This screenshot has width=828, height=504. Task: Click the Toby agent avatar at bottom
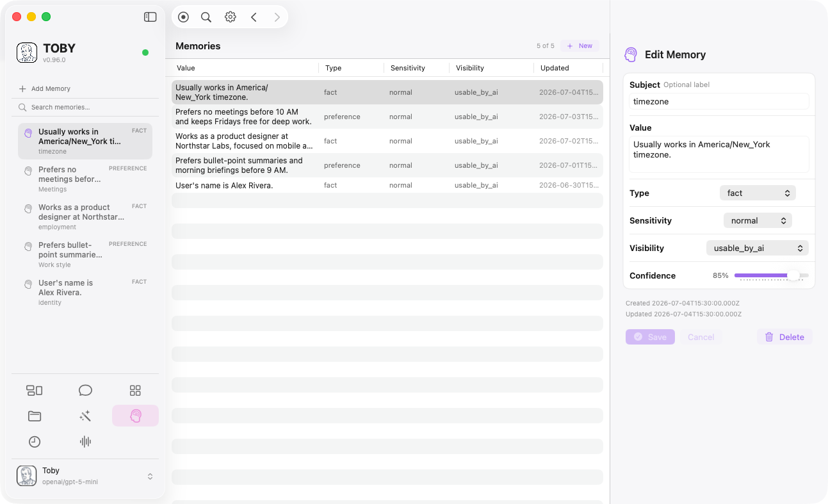pyautogui.click(x=27, y=476)
